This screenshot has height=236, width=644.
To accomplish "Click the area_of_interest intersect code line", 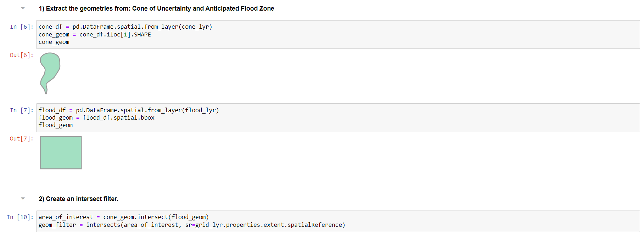I will (123, 217).
